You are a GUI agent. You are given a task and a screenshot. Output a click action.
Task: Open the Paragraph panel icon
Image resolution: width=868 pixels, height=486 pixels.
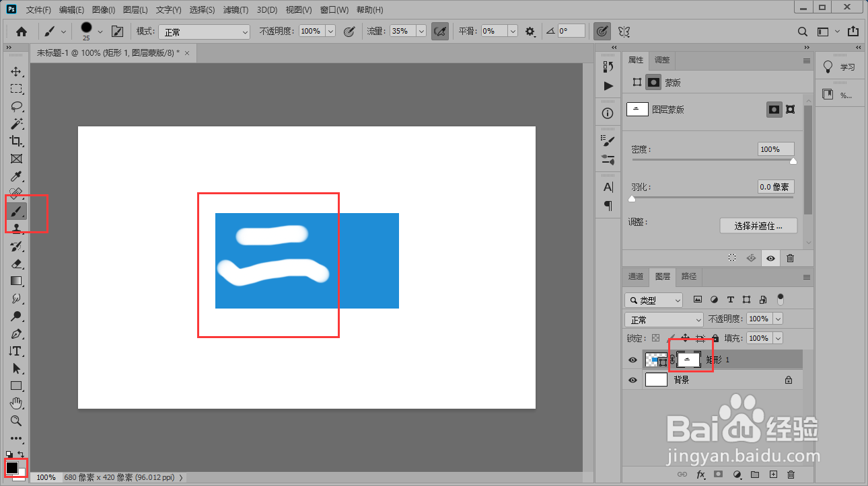[608, 205]
